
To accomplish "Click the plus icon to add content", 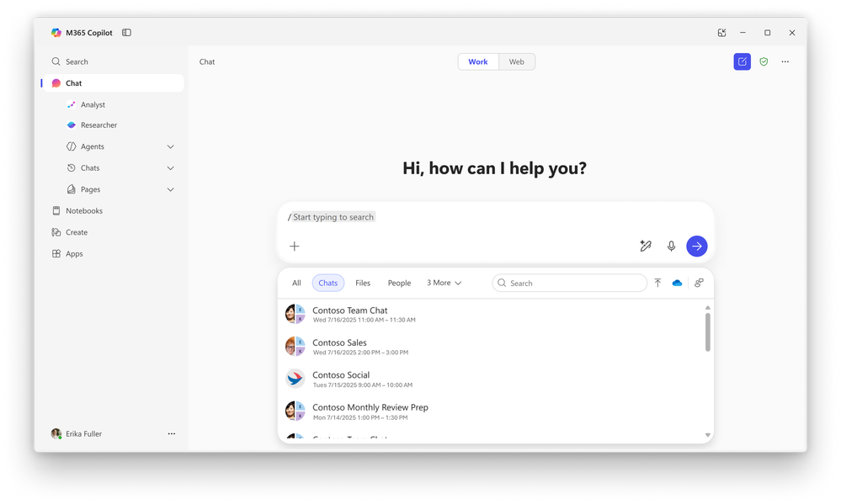I will pyautogui.click(x=295, y=246).
